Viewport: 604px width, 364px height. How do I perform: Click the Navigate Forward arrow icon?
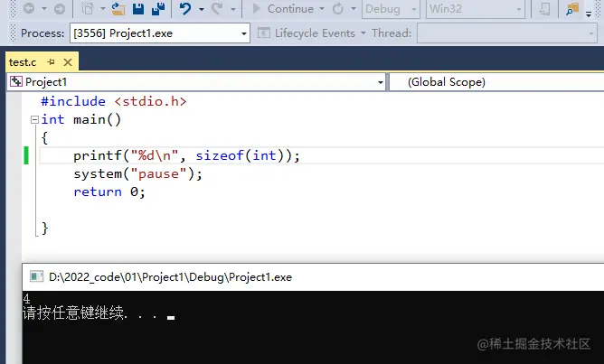pyautogui.click(x=60, y=8)
